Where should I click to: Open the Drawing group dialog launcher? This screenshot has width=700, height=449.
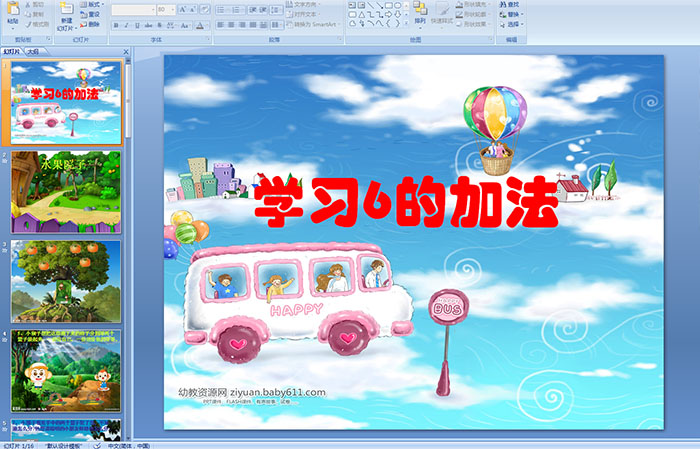(491, 40)
